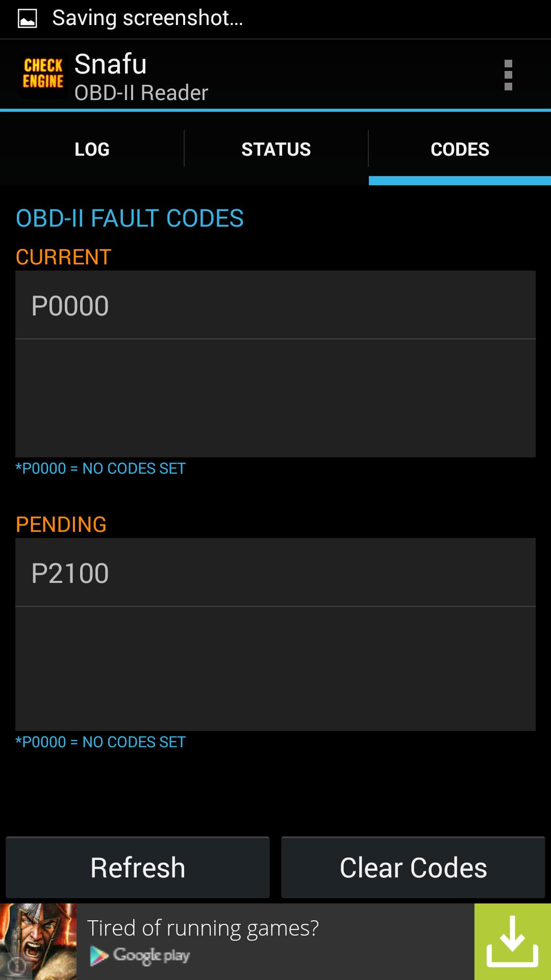The width and height of the screenshot is (551, 980).
Task: Click the warrior game ad thumbnail
Action: (x=38, y=941)
